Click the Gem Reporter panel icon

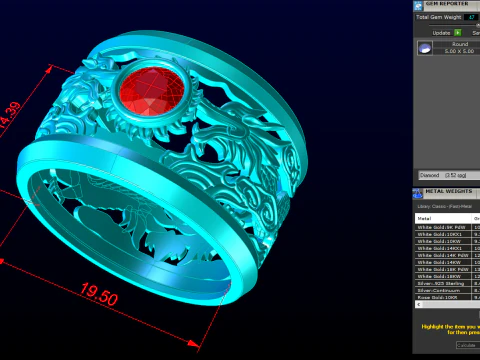click(418, 5)
